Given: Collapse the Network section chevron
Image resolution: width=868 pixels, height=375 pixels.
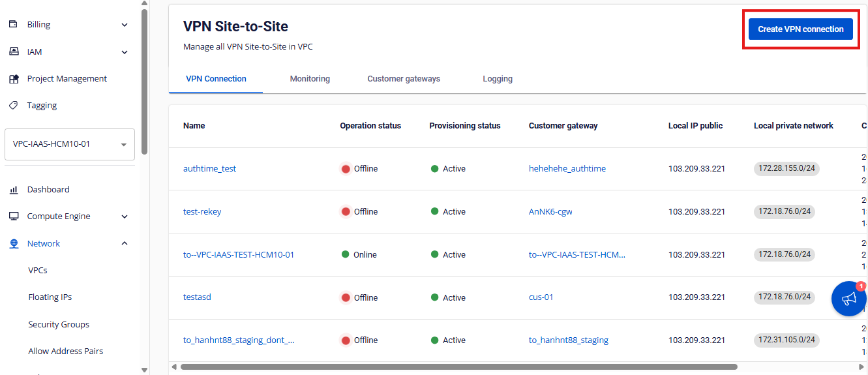Looking at the screenshot, I should (x=125, y=243).
